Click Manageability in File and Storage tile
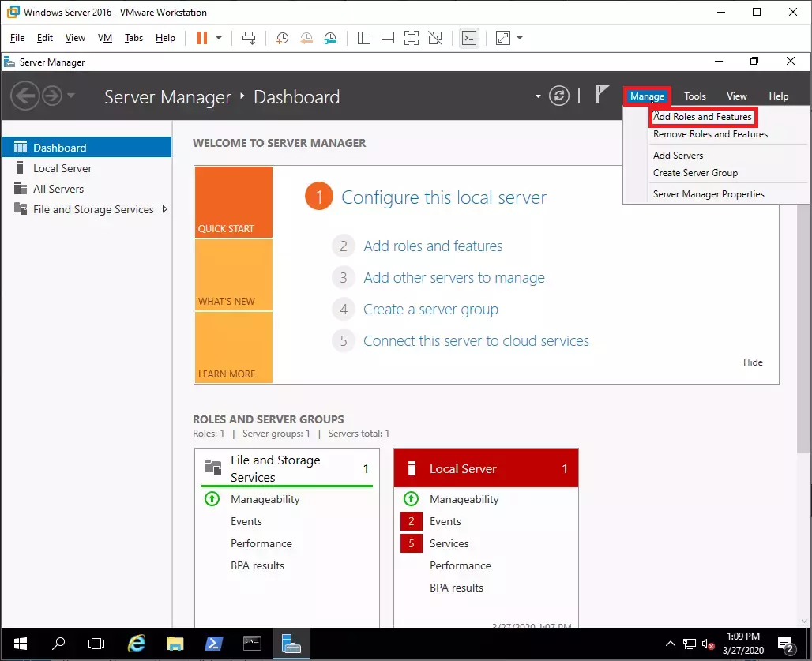The height and width of the screenshot is (661, 812). (x=265, y=500)
